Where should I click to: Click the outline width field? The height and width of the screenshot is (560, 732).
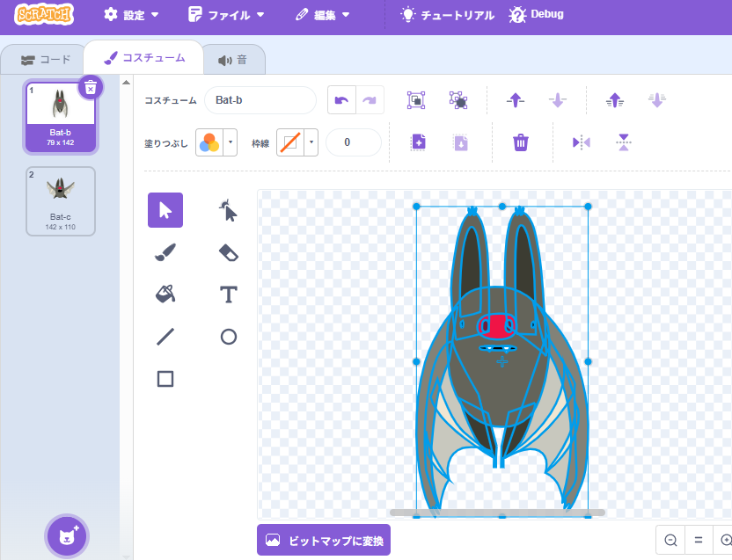354,142
